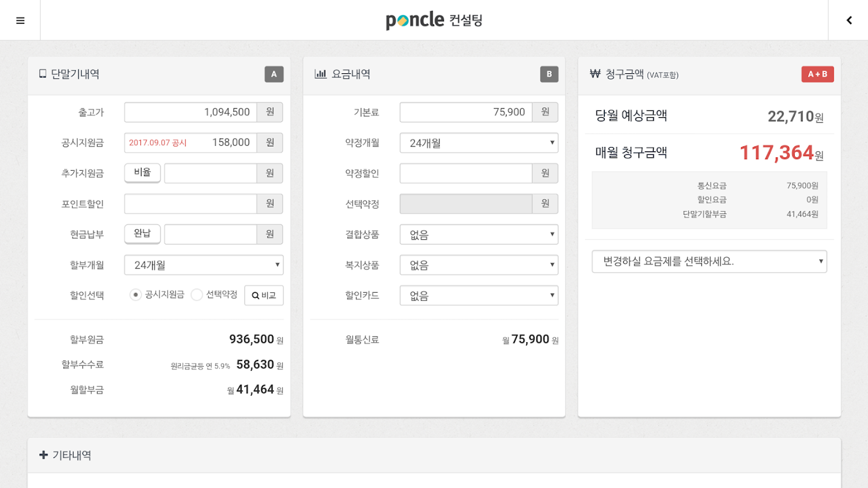This screenshot has width=868, height=488.
Task: Open the 할인카드 dropdown
Action: point(479,295)
